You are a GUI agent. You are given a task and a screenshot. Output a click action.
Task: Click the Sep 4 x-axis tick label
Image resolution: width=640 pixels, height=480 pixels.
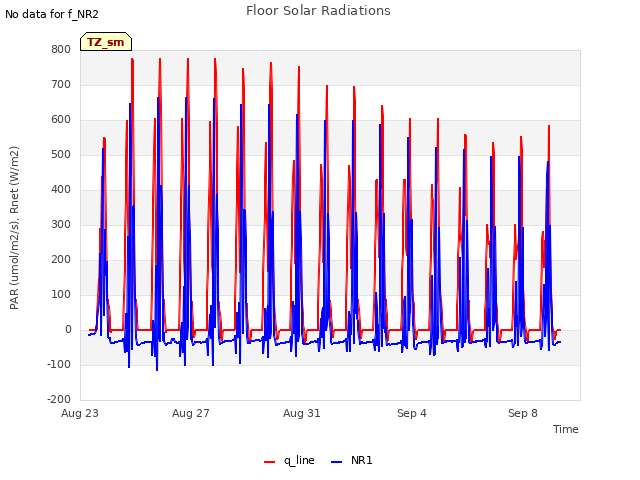[x=412, y=413]
